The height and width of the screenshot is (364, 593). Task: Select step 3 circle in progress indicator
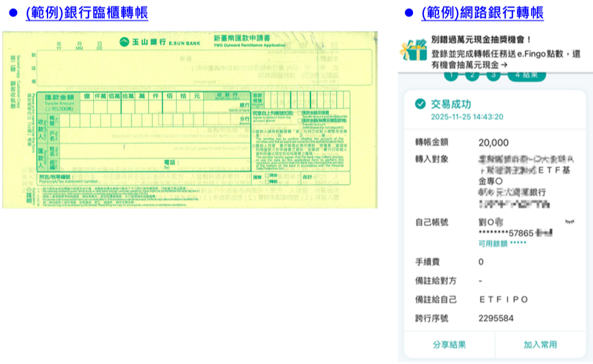tap(493, 75)
